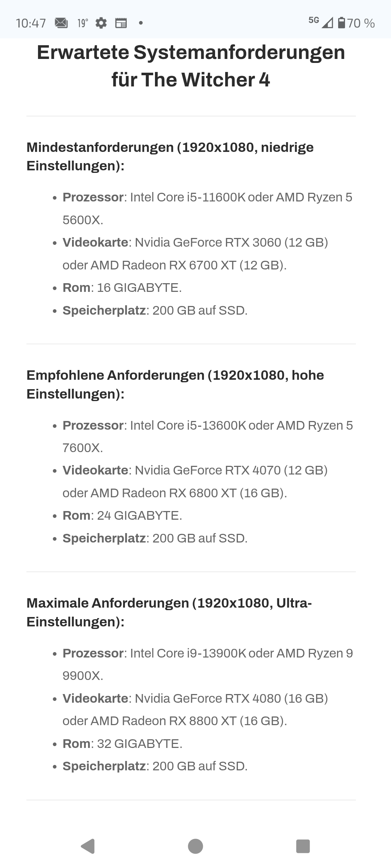Tap the mail envelope status icon

(61, 23)
